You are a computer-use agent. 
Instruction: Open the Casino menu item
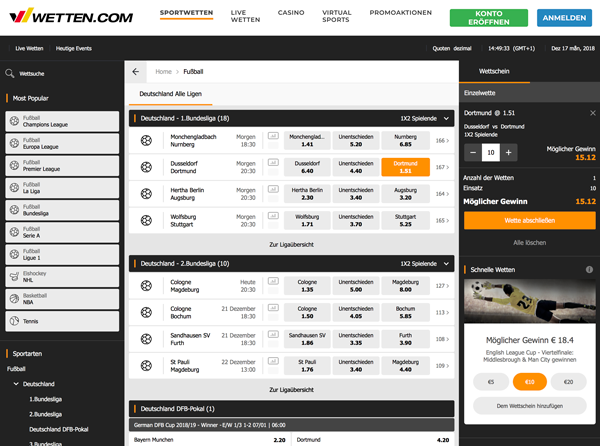coord(291,13)
